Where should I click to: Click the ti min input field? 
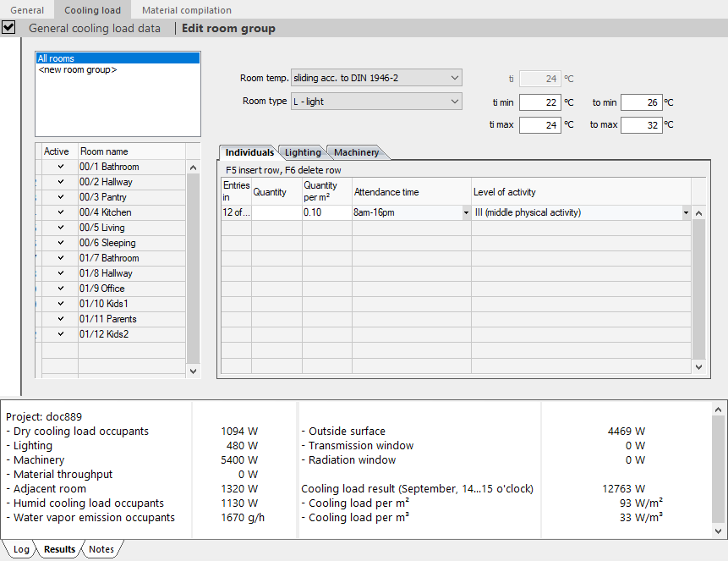point(540,102)
